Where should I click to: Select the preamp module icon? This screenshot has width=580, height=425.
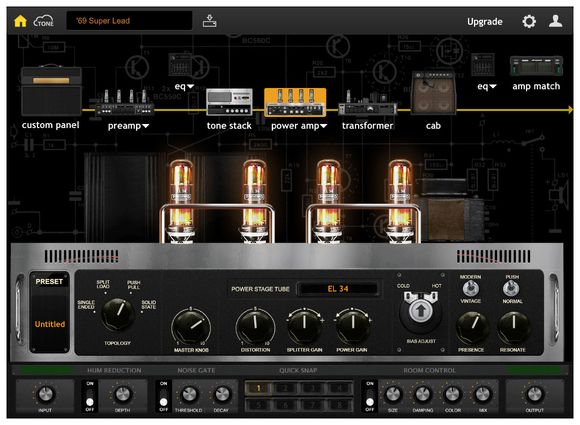coord(125,103)
